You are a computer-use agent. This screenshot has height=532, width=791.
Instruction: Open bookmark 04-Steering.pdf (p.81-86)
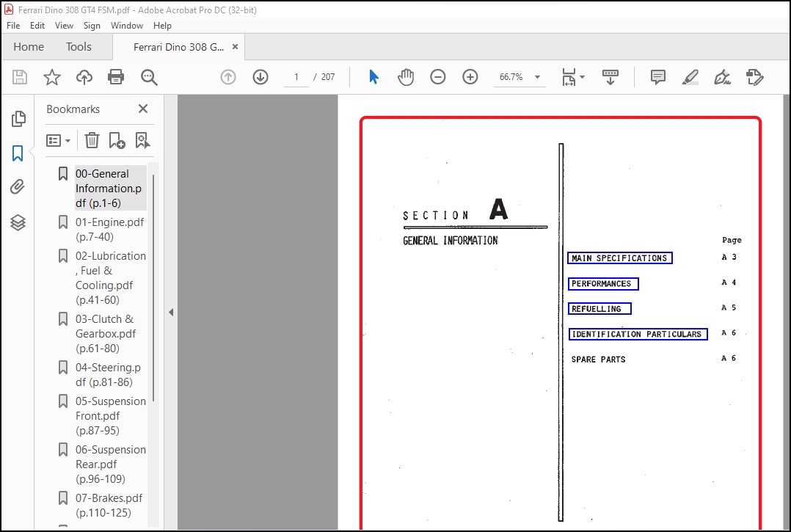108,375
